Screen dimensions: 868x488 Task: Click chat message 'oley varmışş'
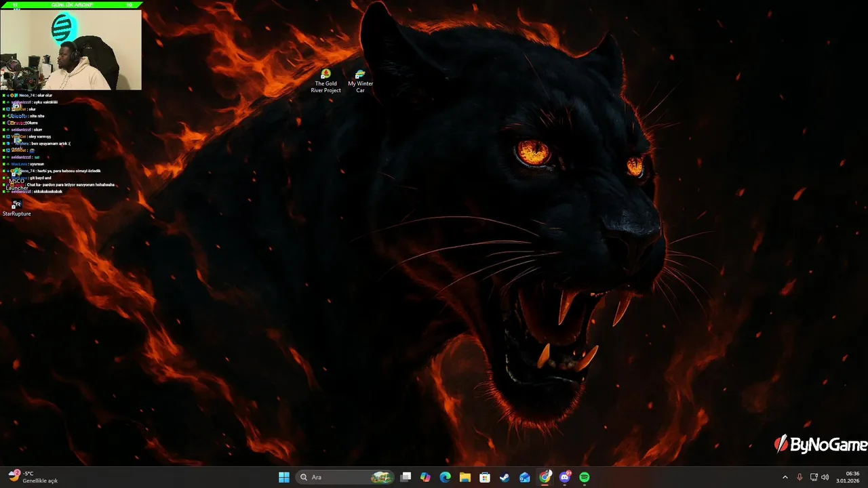(39, 137)
